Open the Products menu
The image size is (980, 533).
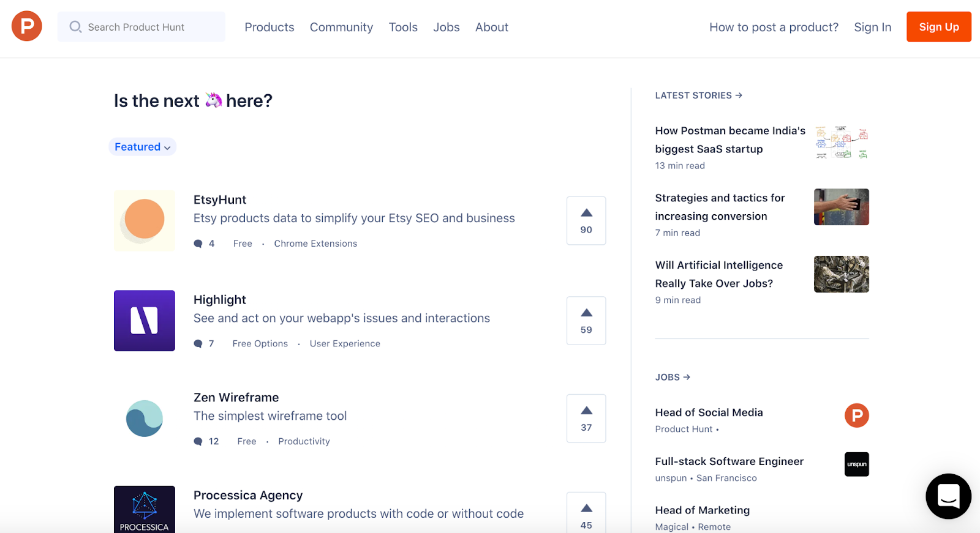point(269,27)
